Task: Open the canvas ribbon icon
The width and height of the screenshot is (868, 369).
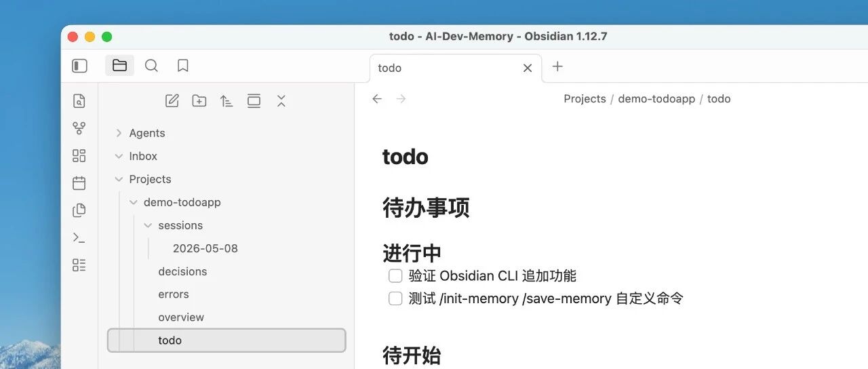Action: click(79, 155)
